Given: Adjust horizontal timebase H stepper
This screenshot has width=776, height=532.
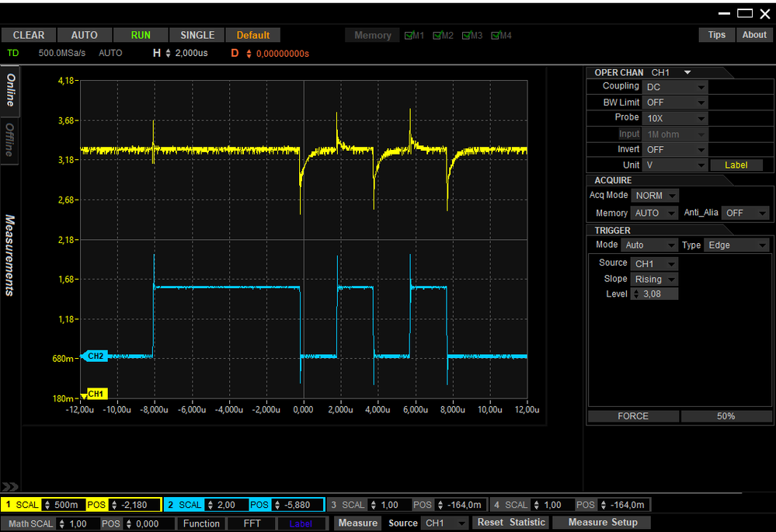Looking at the screenshot, I should [x=169, y=53].
